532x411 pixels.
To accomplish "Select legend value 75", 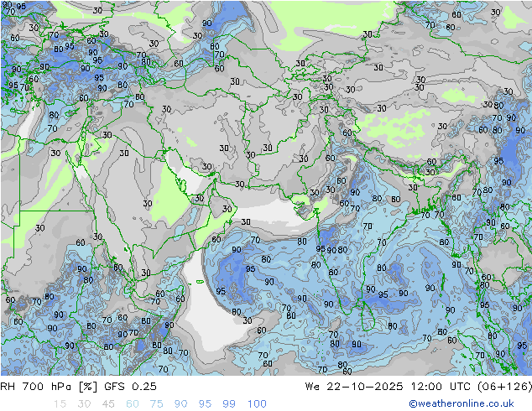I will pos(156,404).
